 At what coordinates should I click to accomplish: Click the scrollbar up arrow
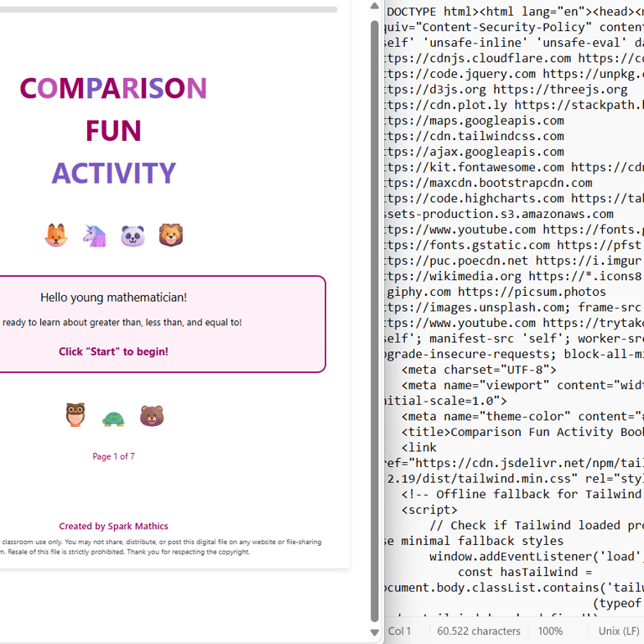point(375,6)
